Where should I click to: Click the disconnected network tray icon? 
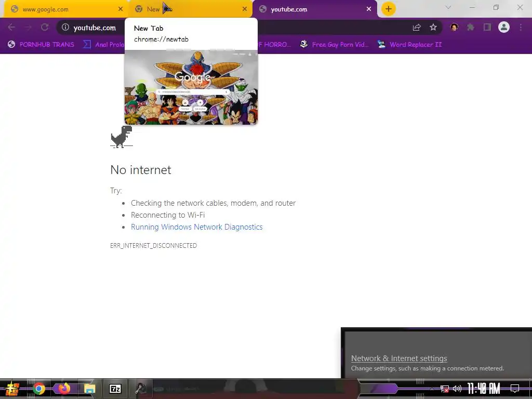445,389
